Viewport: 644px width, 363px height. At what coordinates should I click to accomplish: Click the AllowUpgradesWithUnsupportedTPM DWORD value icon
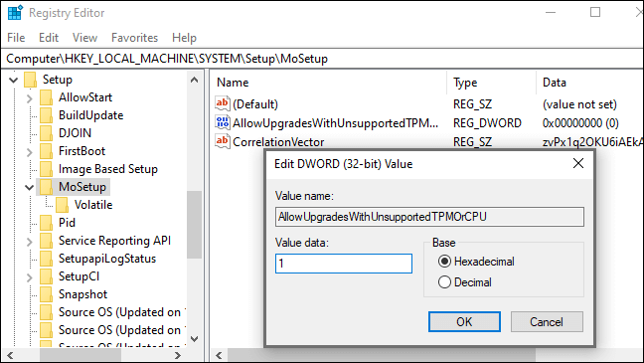tap(223, 122)
